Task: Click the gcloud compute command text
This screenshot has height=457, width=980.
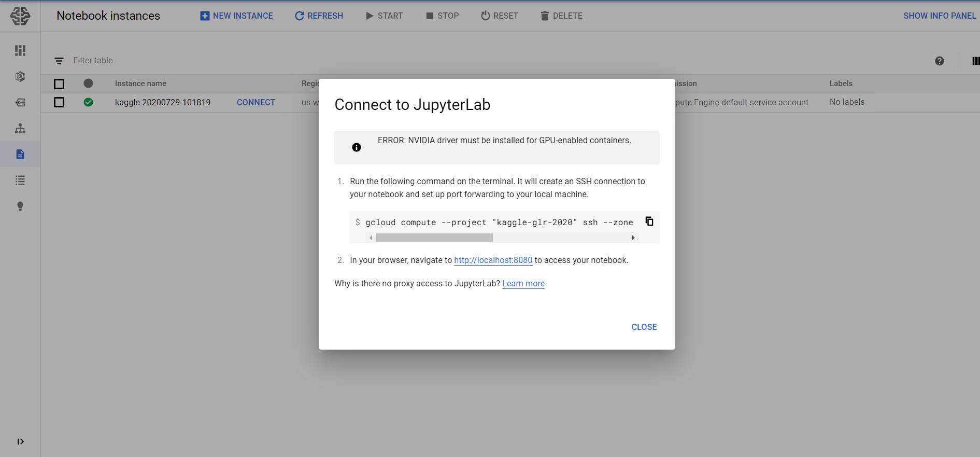Action: pyautogui.click(x=499, y=223)
